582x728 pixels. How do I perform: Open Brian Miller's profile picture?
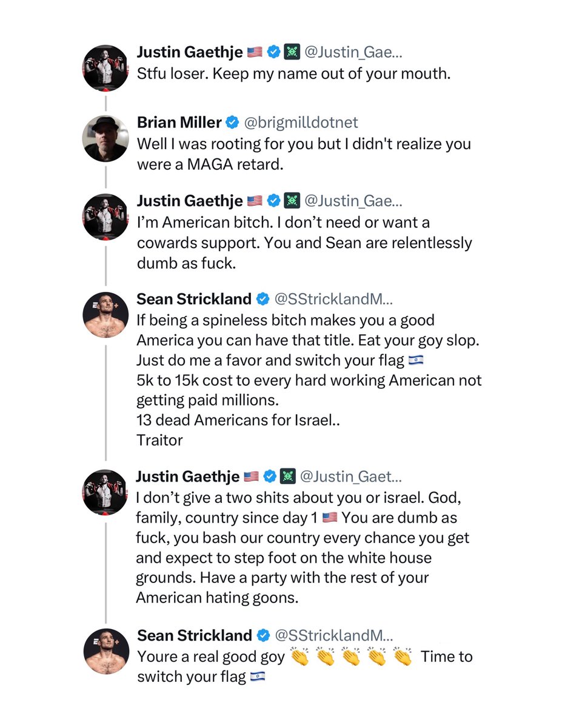coord(105,138)
